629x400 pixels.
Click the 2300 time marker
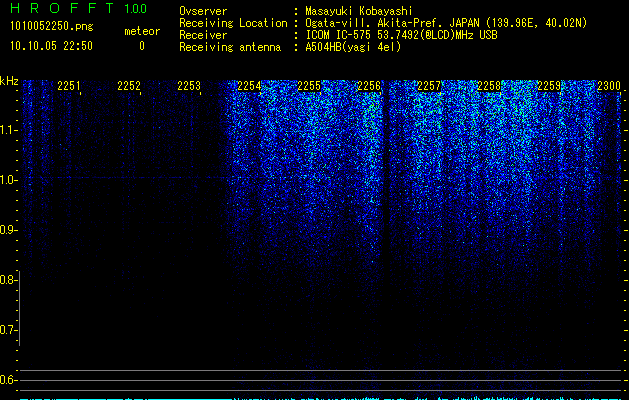coord(609,86)
